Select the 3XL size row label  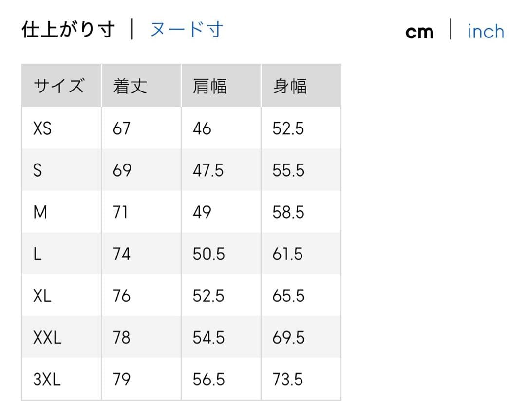click(47, 380)
